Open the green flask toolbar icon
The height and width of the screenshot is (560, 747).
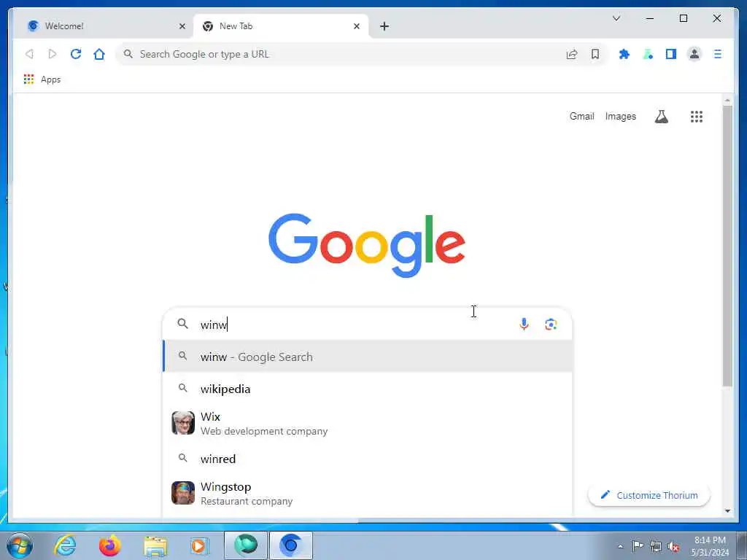tap(648, 54)
